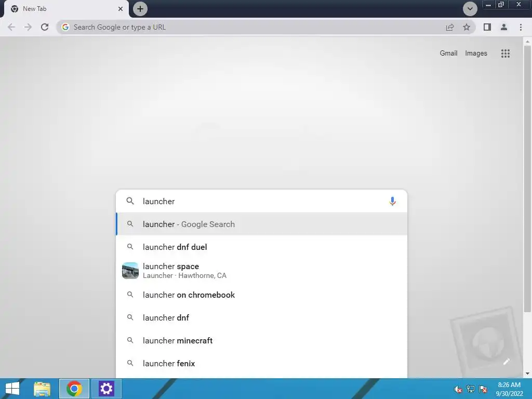Bookmark this tab with star icon
This screenshot has height=399, width=532.
coord(467,27)
